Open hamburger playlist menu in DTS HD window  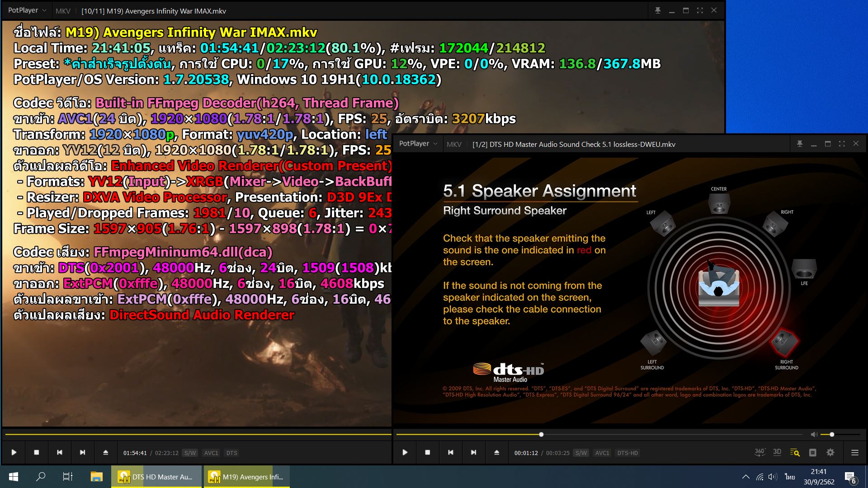854,452
